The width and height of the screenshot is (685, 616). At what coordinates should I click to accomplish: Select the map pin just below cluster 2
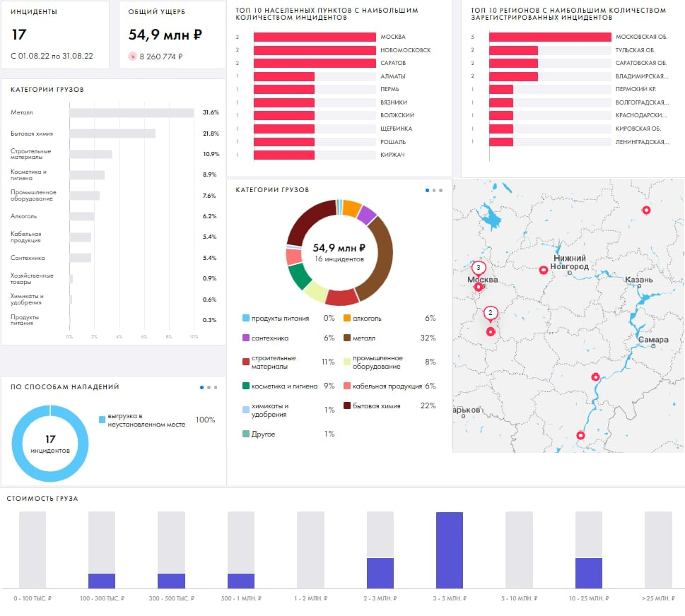[x=491, y=332]
